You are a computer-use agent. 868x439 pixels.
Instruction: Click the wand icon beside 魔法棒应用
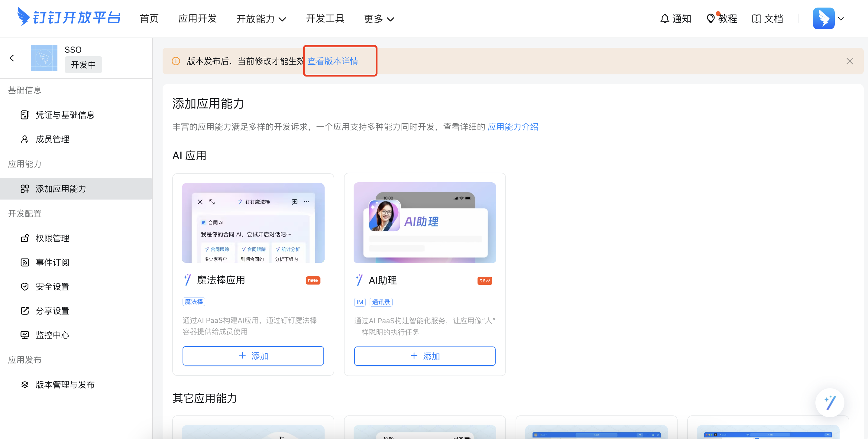[188, 280]
